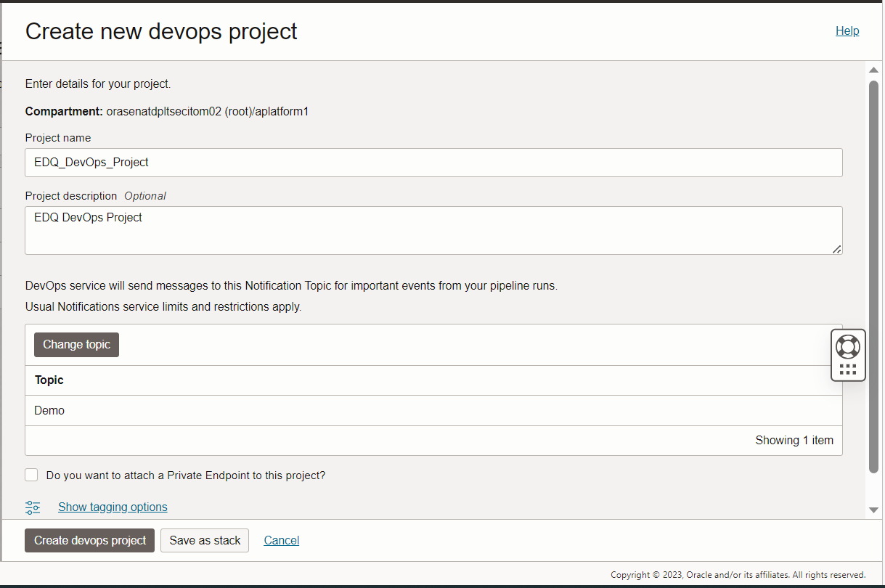Click Create devops project button
Image resolution: width=885 pixels, height=588 pixels.
[x=89, y=540]
